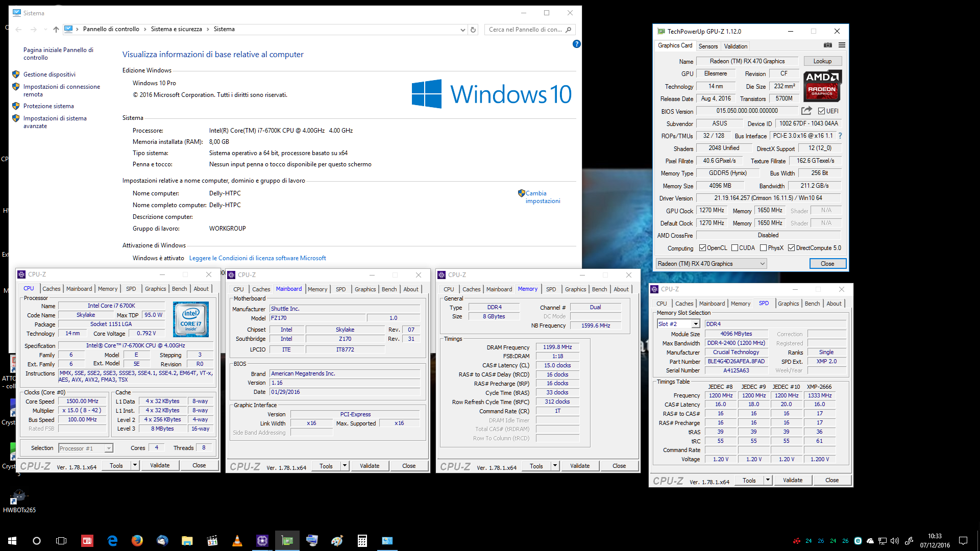Image resolution: width=980 pixels, height=551 pixels.
Task: Click the BIOS export arrow icon in GPU-Z
Action: (x=806, y=111)
